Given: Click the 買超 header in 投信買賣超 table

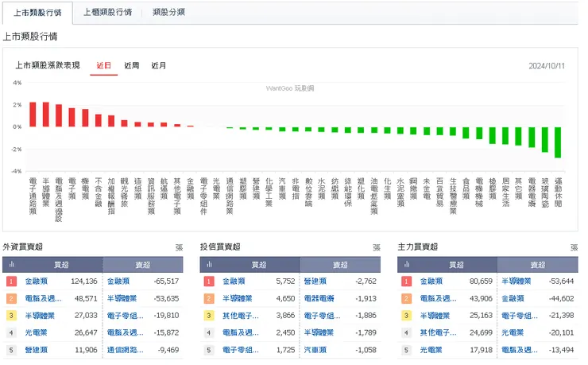Looking at the screenshot, I should point(259,265).
